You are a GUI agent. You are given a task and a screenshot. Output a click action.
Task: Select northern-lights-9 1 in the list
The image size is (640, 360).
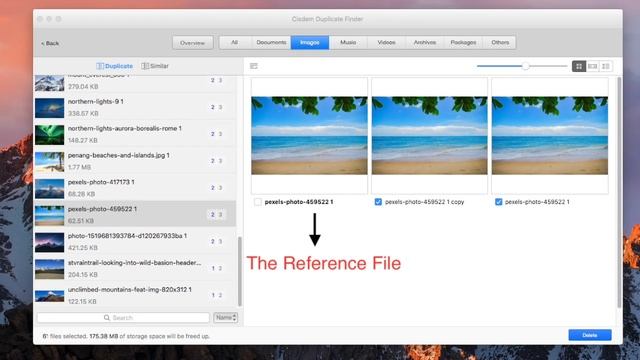tap(135, 107)
